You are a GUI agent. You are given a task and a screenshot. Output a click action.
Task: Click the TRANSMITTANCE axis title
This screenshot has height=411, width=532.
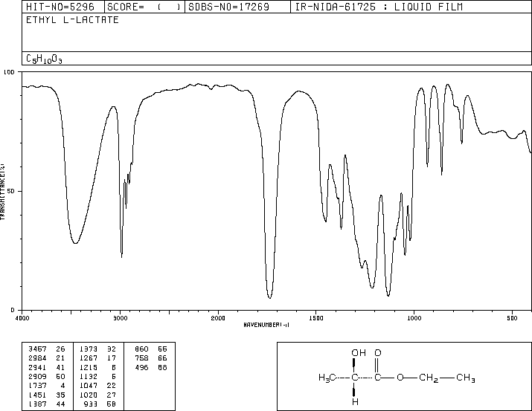[x=2, y=192]
